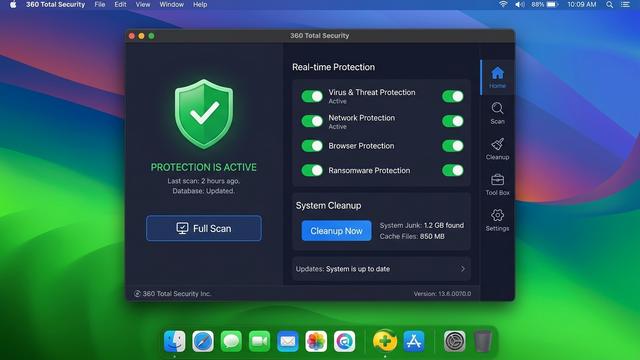
Task: Open Messages from the dock
Action: (231, 341)
